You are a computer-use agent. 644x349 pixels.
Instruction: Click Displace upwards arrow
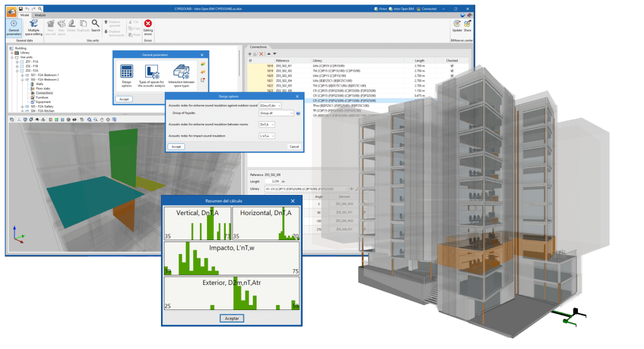coord(106,22)
